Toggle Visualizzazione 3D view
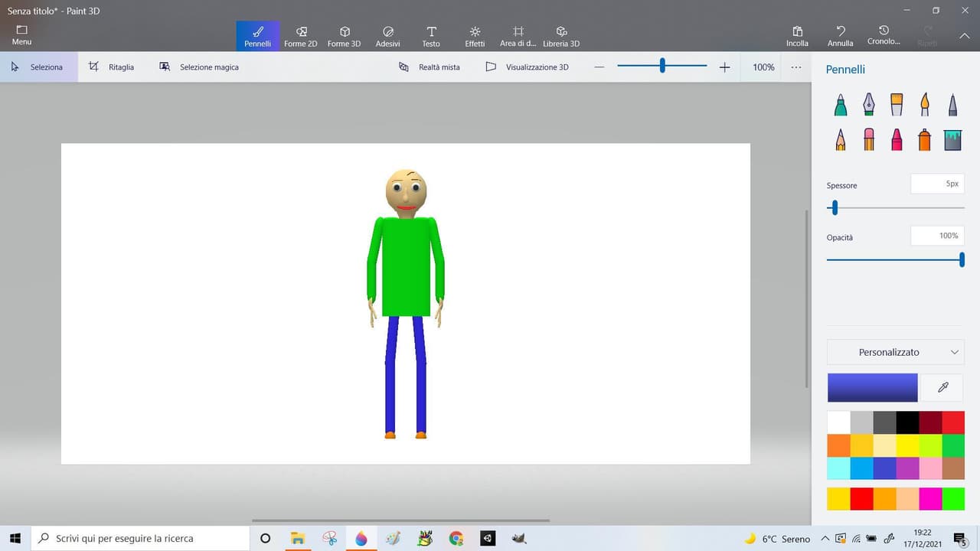Viewport: 980px width, 551px height. click(528, 67)
